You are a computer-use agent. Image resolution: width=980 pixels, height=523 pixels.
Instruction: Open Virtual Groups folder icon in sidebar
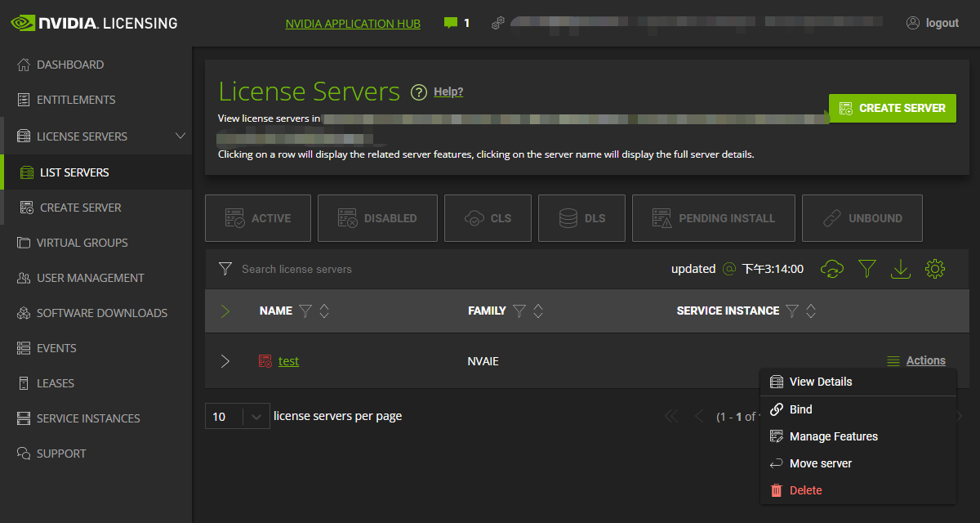coord(23,243)
